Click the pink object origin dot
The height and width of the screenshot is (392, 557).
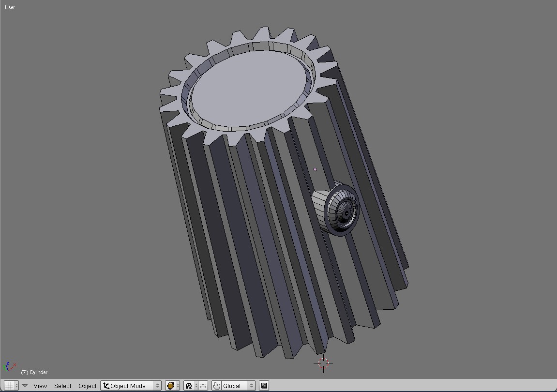coord(315,169)
